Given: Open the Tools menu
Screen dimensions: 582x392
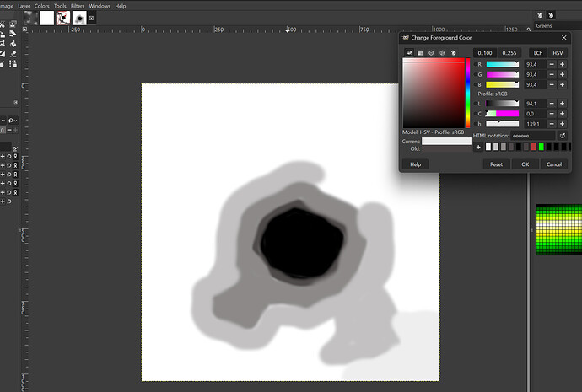Looking at the screenshot, I should click(60, 6).
